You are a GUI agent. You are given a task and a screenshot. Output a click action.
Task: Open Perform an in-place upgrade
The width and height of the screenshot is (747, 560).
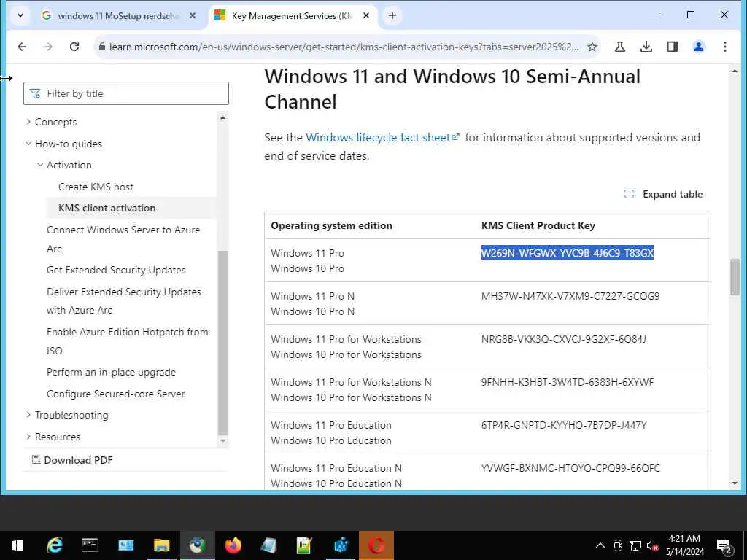[111, 372]
